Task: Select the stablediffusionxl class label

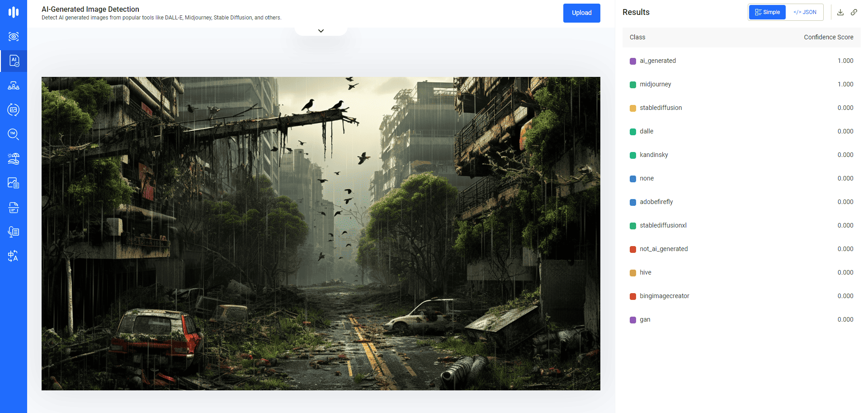Action: coord(663,225)
